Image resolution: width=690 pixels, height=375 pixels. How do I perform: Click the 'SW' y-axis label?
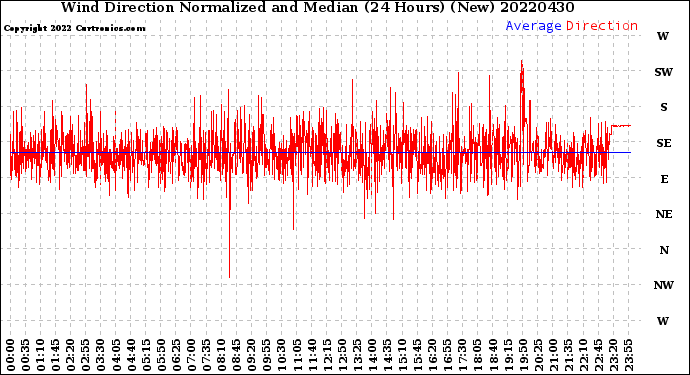[x=664, y=72]
